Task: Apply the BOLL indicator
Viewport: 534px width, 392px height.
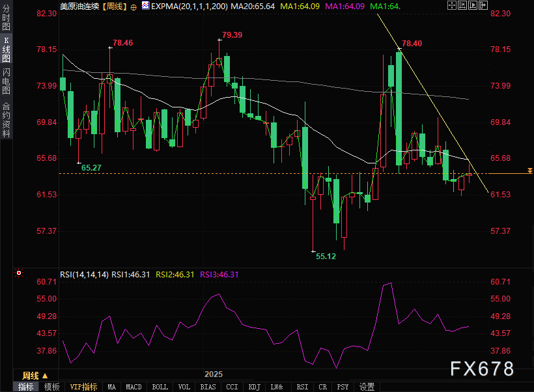Action: [160, 387]
